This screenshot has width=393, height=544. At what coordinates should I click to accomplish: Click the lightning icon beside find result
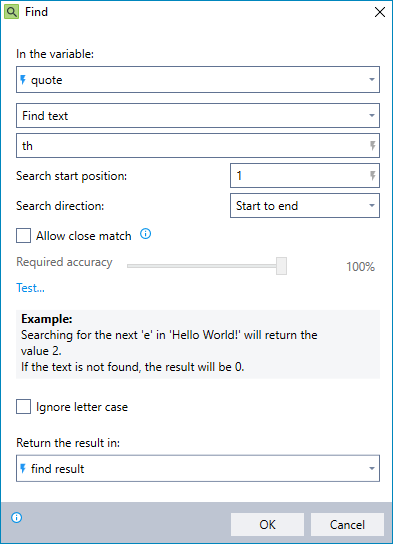click(23, 469)
